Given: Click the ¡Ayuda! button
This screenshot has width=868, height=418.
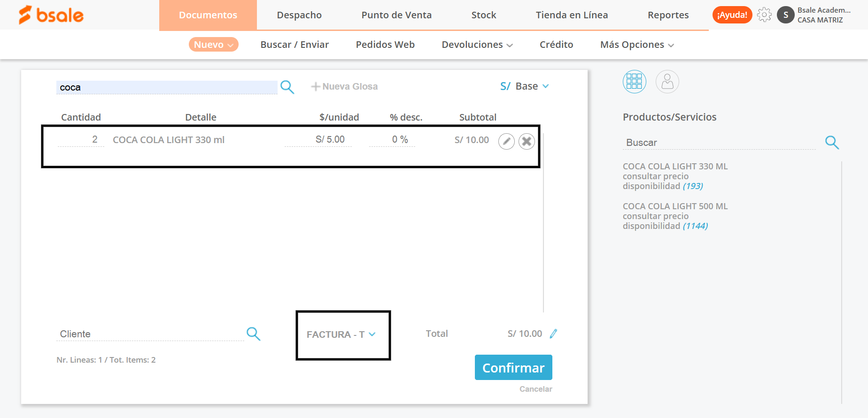Looking at the screenshot, I should point(732,15).
